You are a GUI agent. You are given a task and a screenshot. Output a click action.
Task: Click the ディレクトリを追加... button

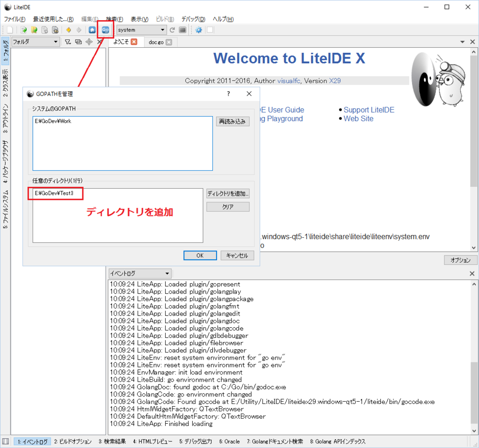[x=228, y=194]
